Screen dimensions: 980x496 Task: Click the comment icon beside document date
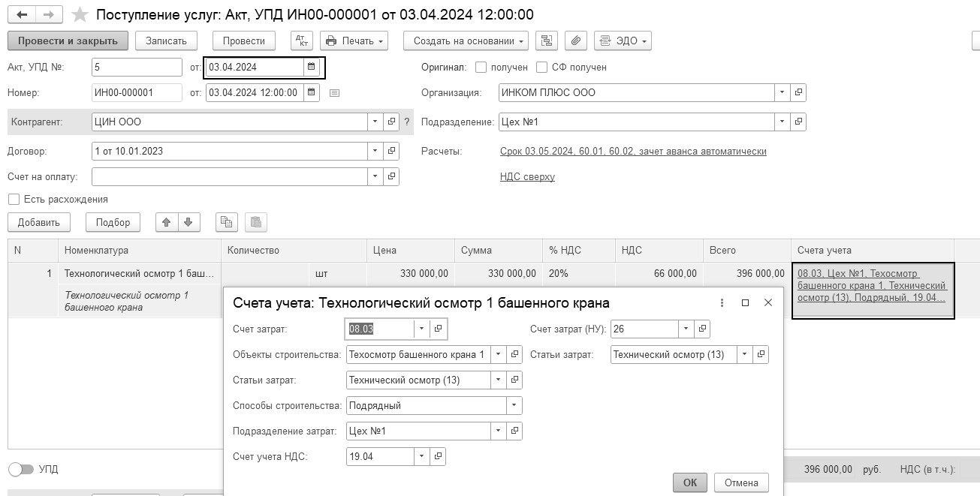(335, 93)
